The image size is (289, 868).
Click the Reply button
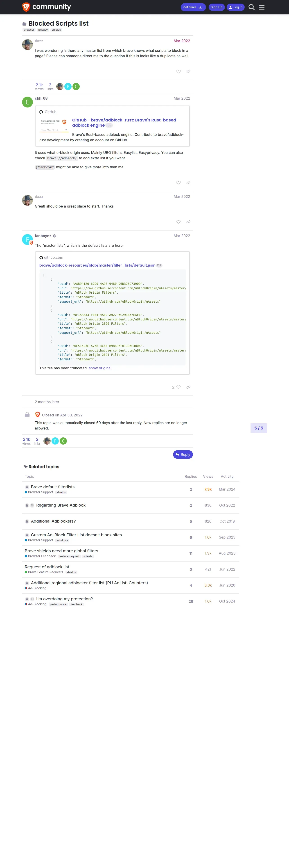[183, 455]
